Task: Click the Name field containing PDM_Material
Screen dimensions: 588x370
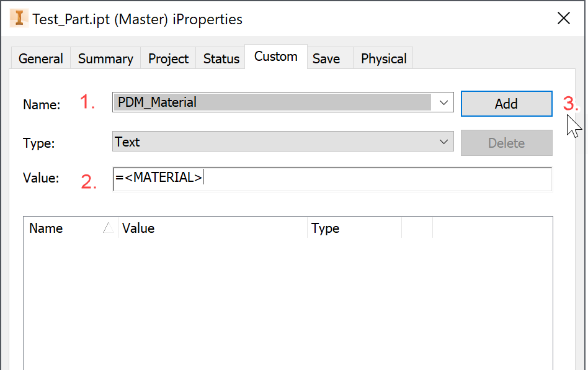Action: coord(273,102)
